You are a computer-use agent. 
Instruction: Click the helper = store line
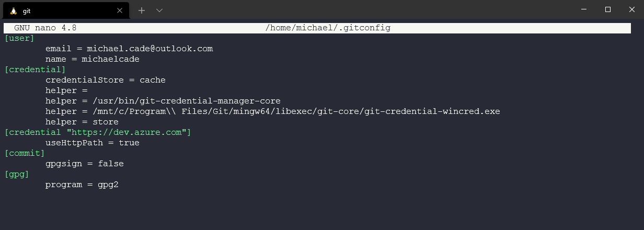click(x=82, y=122)
